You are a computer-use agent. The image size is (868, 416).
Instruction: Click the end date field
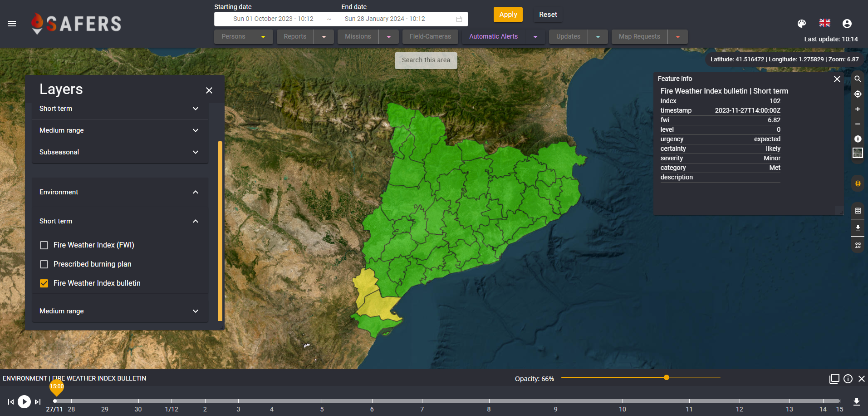point(385,19)
